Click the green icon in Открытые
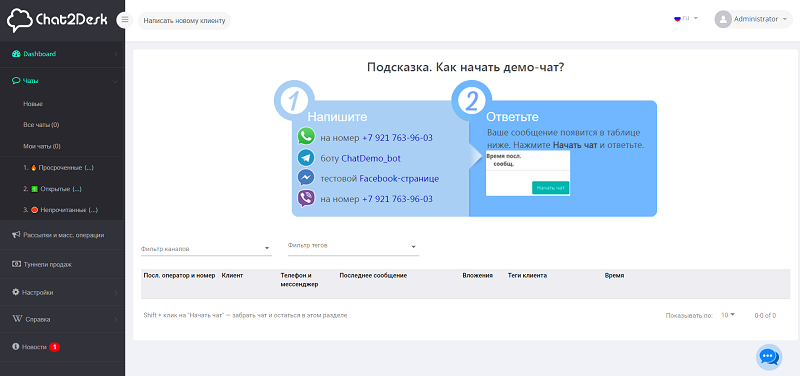Image resolution: width=800 pixels, height=376 pixels. click(35, 189)
